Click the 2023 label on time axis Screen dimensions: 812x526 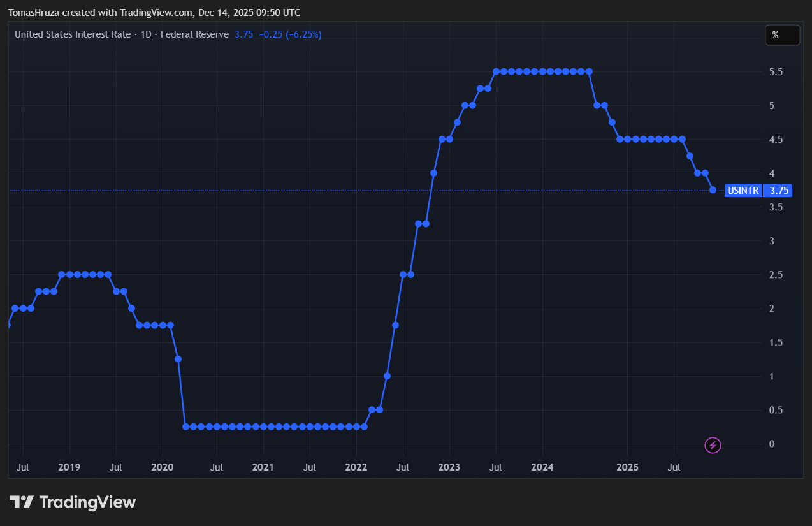tap(449, 467)
